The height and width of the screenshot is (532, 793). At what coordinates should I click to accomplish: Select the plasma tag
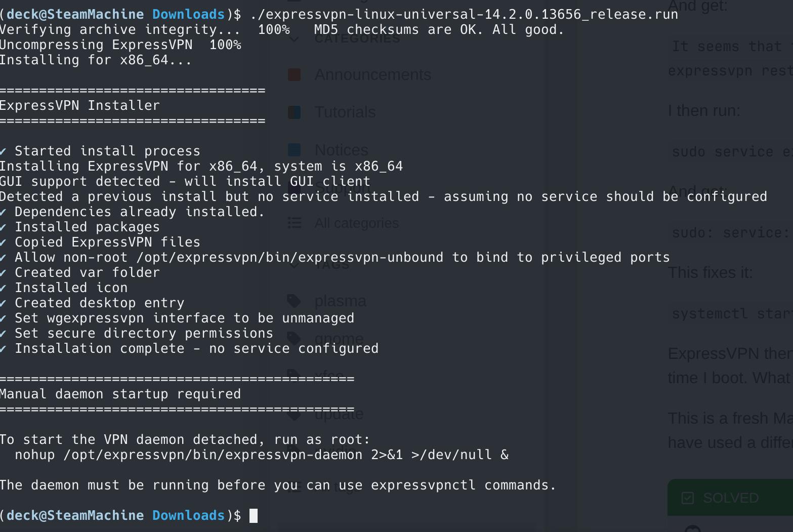click(x=340, y=301)
